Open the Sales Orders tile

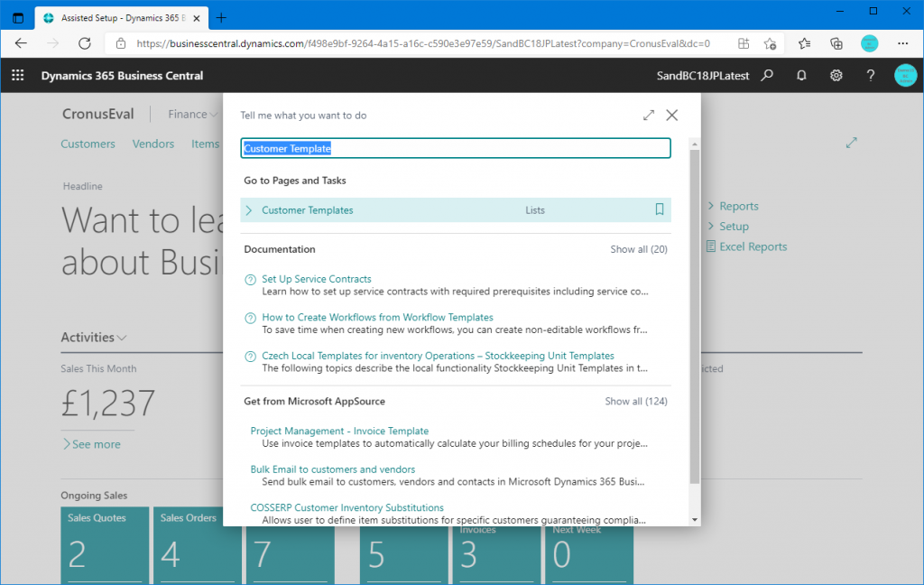tap(197, 545)
